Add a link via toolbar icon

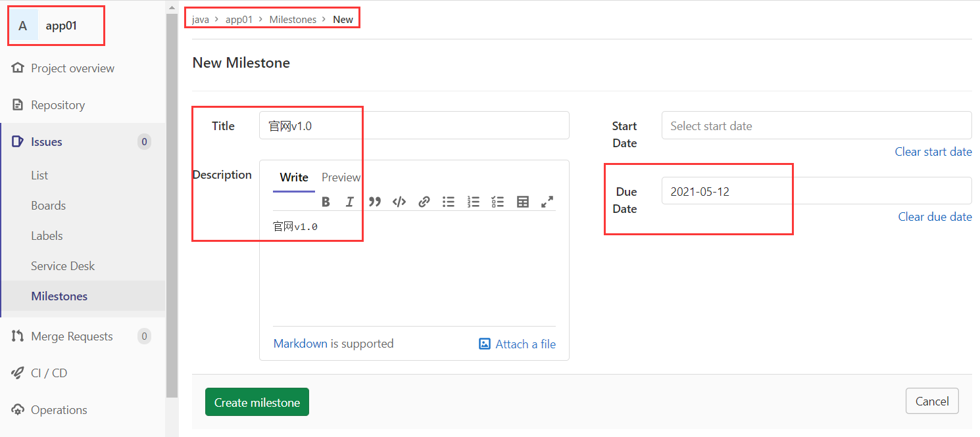pos(424,202)
